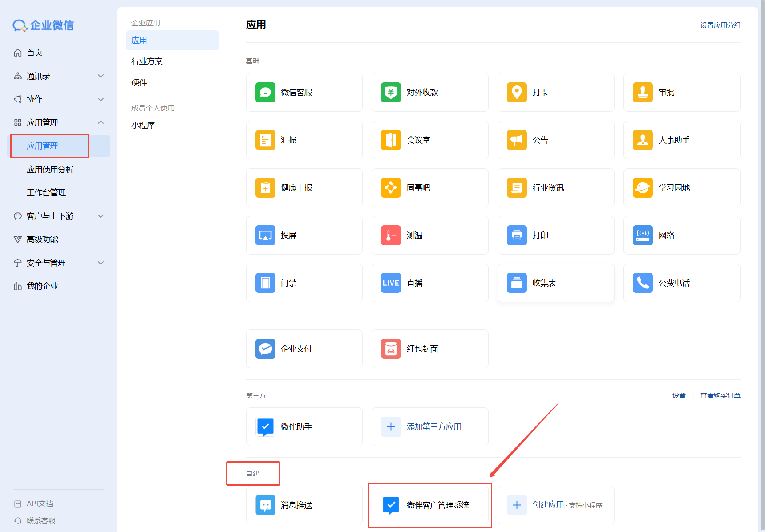
Task: Open 应用使用分析 in the sidebar
Action: 50,170
